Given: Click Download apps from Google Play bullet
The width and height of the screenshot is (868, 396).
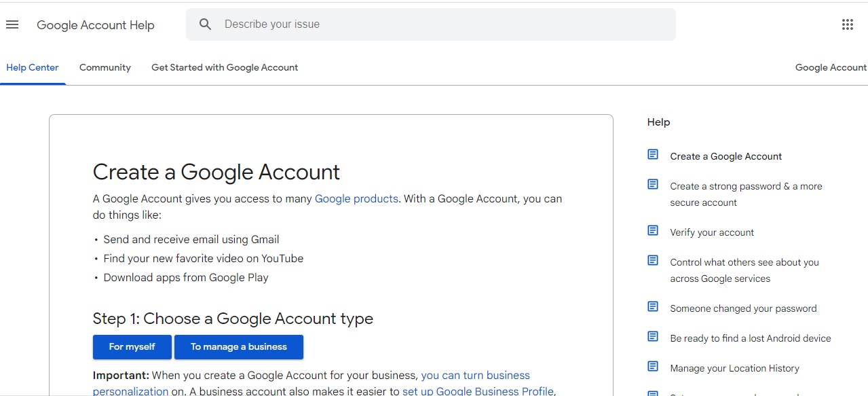Looking at the screenshot, I should tap(186, 278).
